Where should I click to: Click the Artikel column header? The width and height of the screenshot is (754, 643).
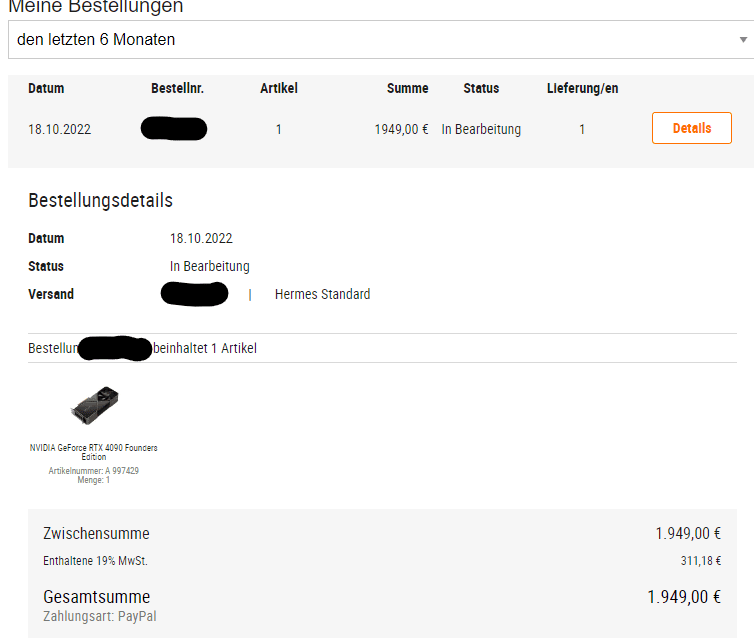[279, 88]
